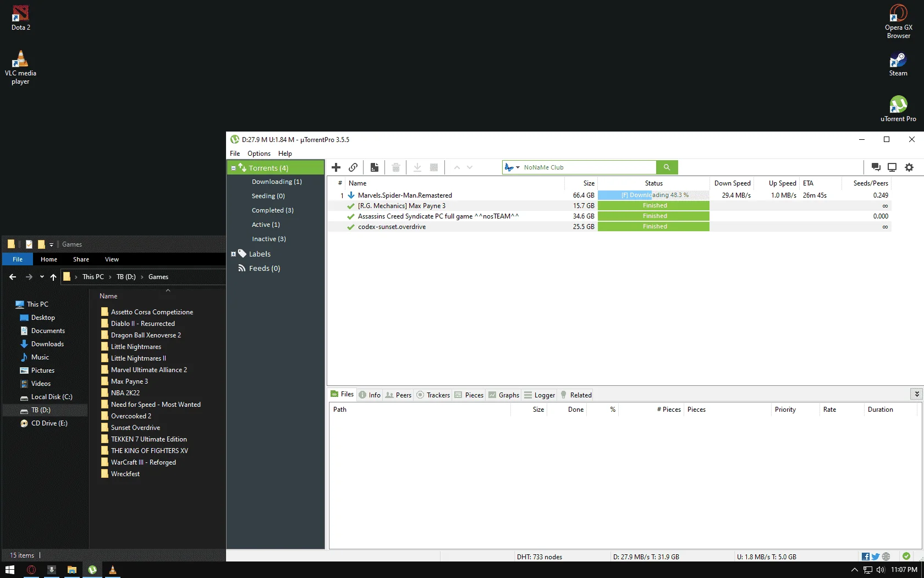
Task: Open the remote monitor icon in uTorrent toolbar
Action: click(892, 167)
